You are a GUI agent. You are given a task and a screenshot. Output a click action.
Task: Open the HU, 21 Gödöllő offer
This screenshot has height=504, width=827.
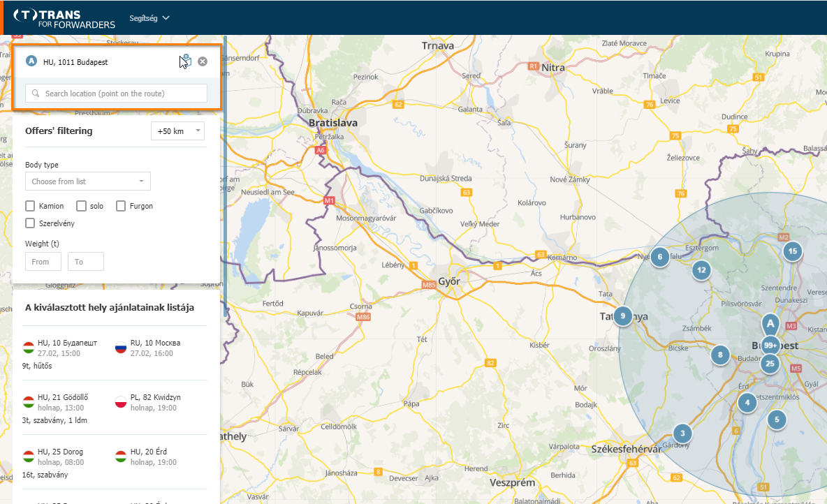click(x=115, y=408)
